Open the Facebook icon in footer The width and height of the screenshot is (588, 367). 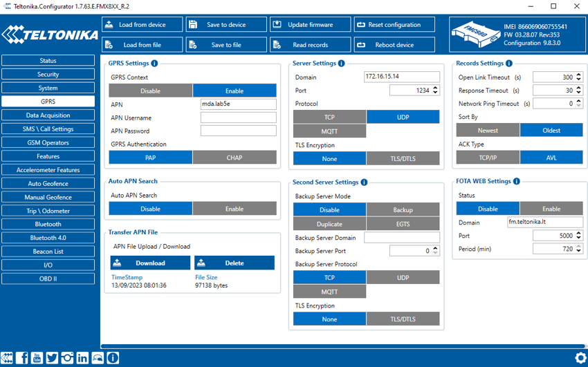[x=21, y=358]
